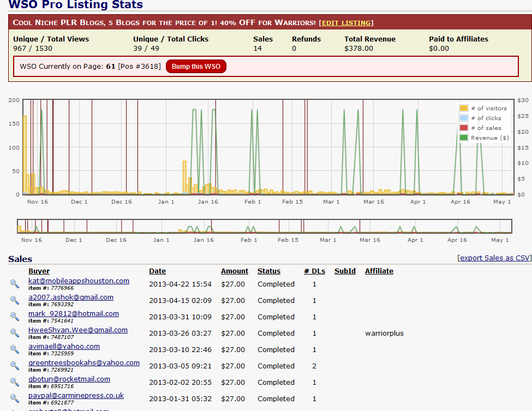Open magnifier for greentreesbookahs@yahoo.com sale

15,366
